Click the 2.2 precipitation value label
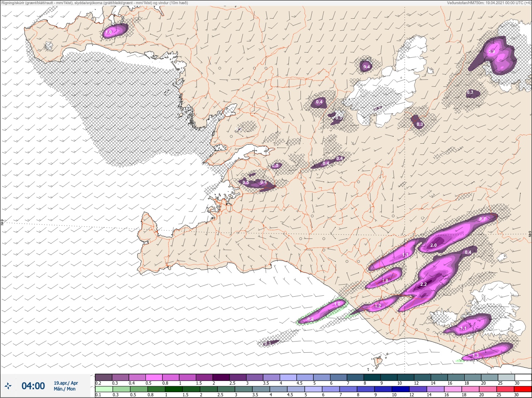This screenshot has height=398, width=532. coord(424,285)
